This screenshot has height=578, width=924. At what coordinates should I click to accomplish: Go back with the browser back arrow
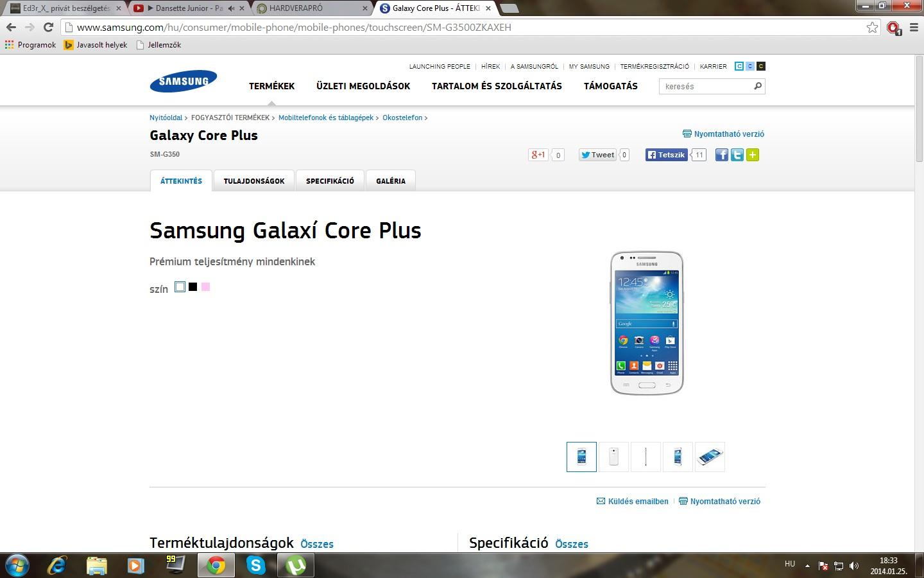[x=11, y=28]
